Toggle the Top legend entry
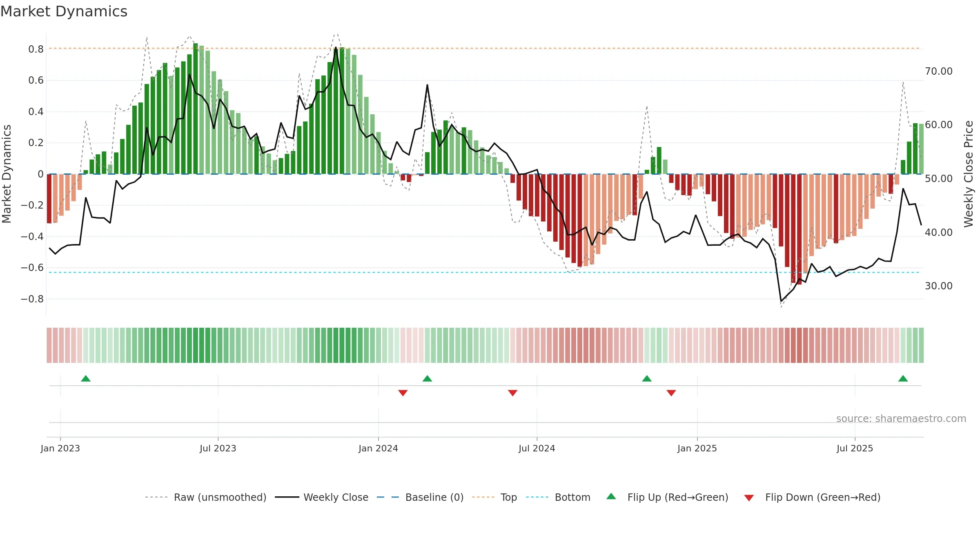The width and height of the screenshot is (980, 551). [x=494, y=497]
